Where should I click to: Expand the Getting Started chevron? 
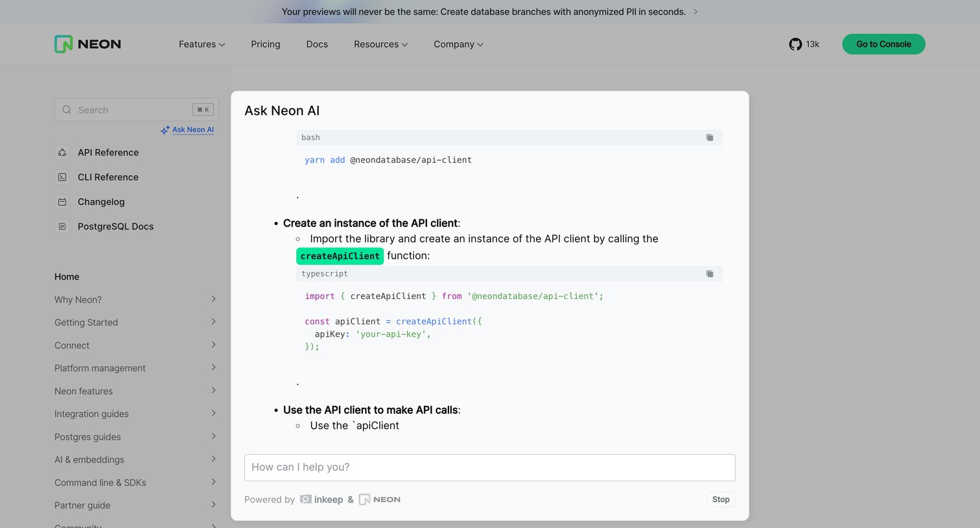[x=213, y=322]
